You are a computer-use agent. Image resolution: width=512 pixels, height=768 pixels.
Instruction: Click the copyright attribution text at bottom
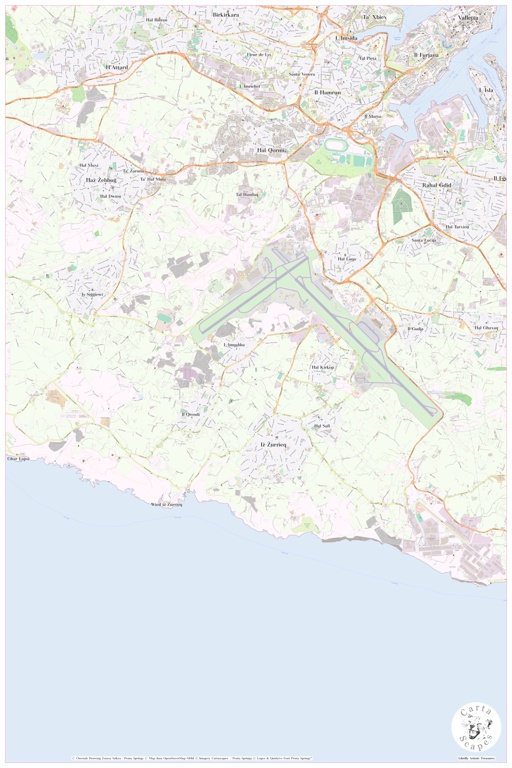coord(192,758)
